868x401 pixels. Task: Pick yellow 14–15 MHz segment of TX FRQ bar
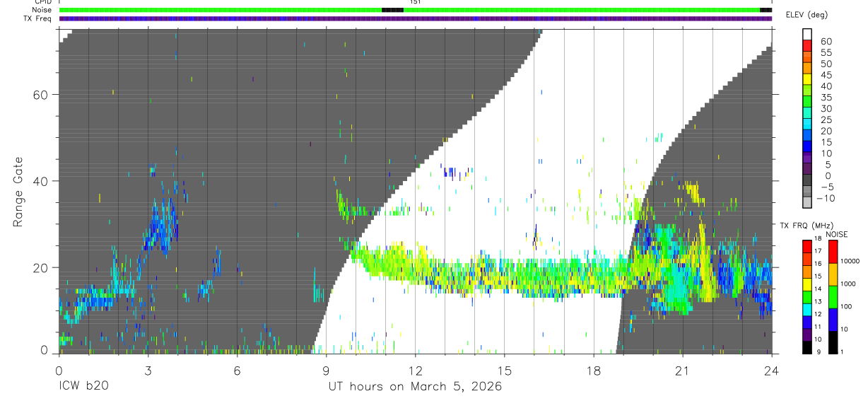coord(807,283)
